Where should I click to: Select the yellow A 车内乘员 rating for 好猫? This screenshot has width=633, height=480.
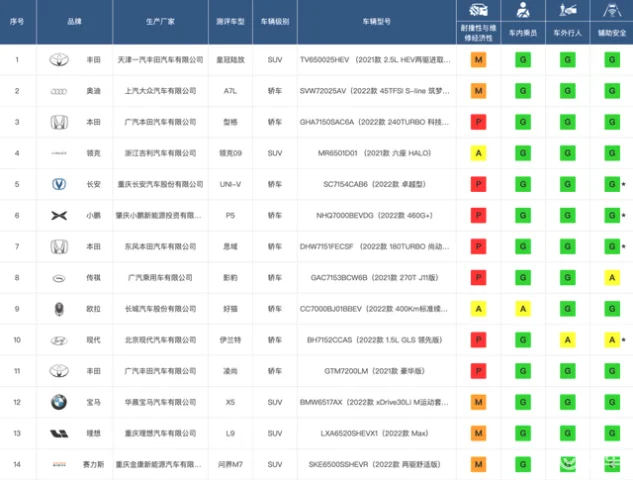523,309
